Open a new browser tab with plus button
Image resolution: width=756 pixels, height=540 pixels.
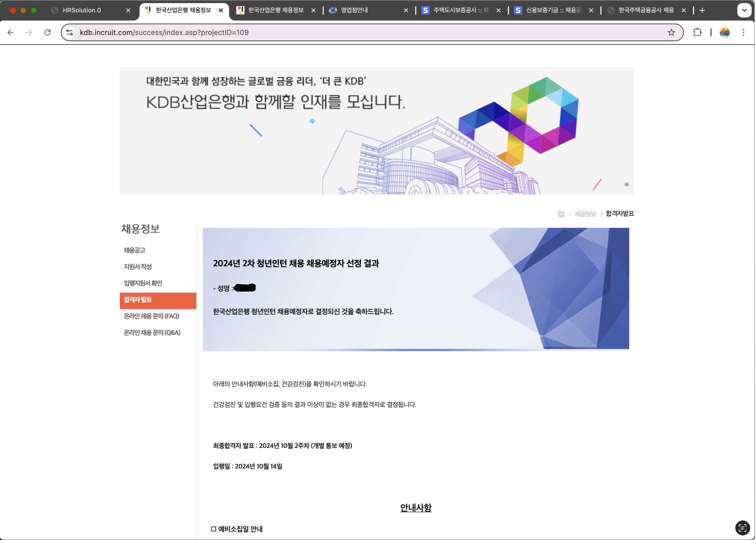[x=702, y=10]
